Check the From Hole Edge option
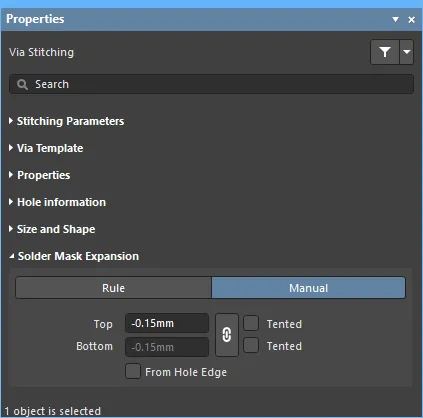Image resolution: width=423 pixels, height=418 pixels. [133, 371]
